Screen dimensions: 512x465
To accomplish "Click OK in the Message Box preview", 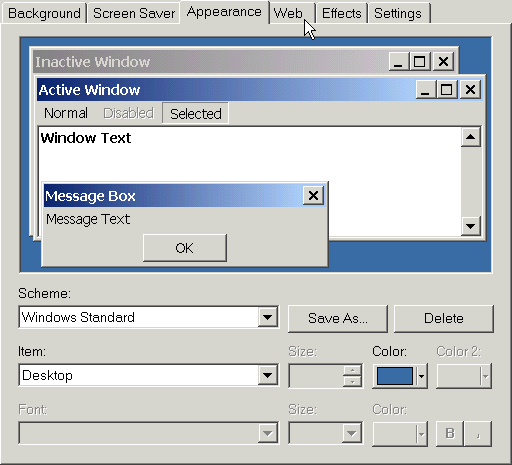I will 185,248.
